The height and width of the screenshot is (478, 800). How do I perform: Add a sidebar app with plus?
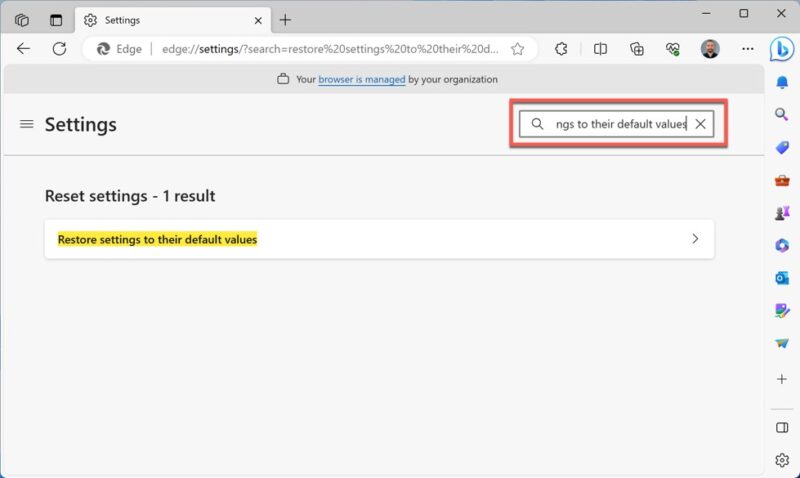[x=782, y=379]
